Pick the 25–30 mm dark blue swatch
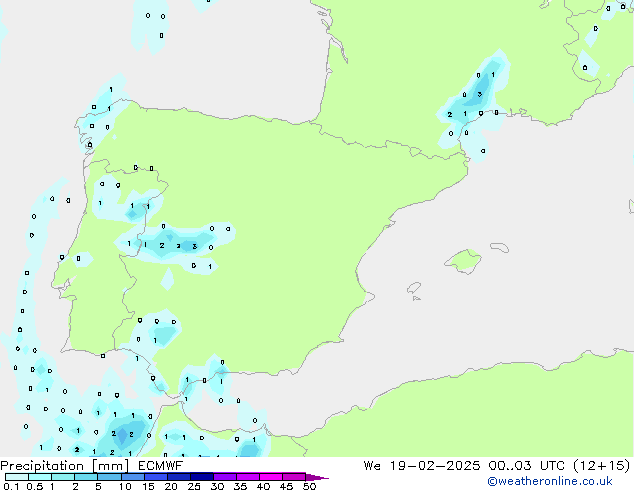Screen dimensions: 634x490 click(x=201, y=477)
